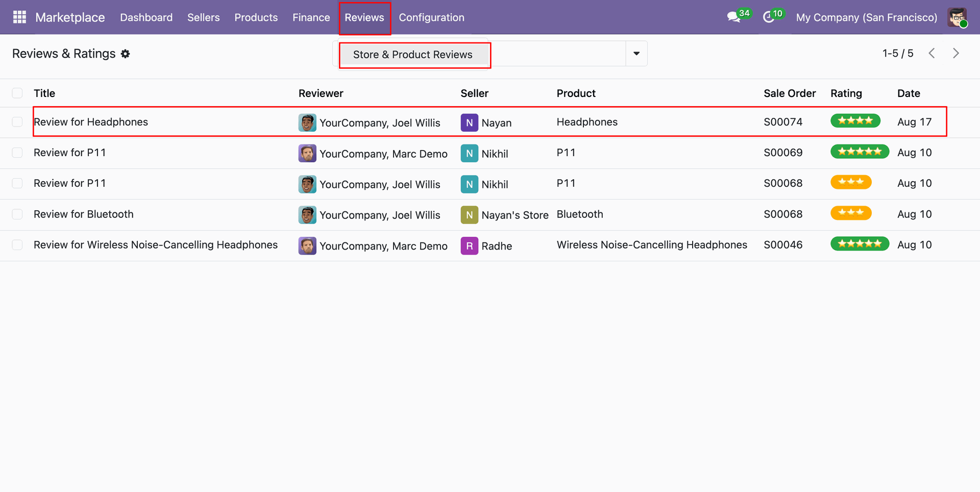The image size is (980, 492).
Task: Go to the next page arrow
Action: coord(956,53)
